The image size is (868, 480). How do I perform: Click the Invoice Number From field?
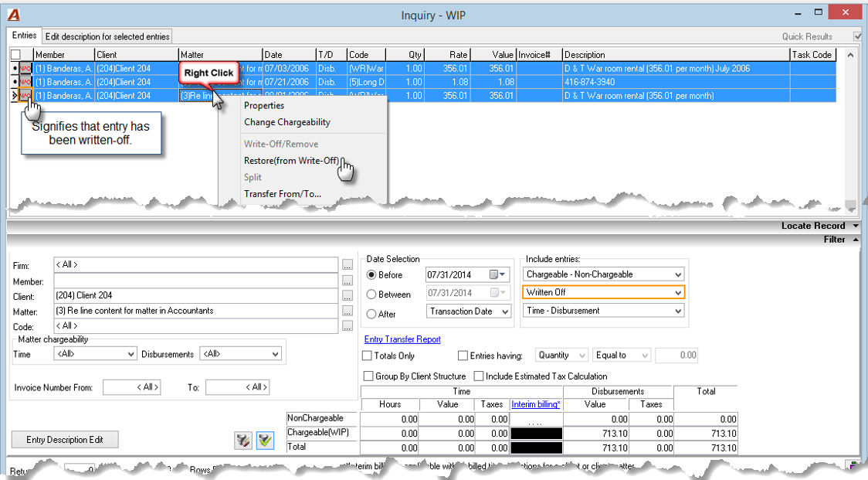click(132, 387)
